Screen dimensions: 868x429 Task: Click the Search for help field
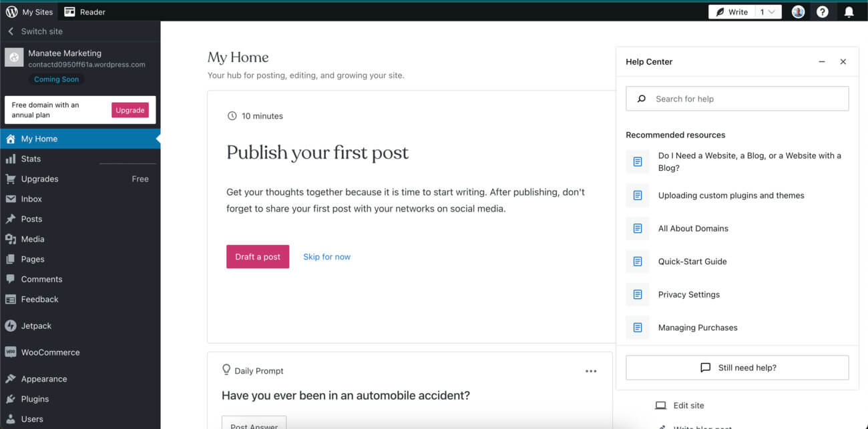click(x=737, y=99)
